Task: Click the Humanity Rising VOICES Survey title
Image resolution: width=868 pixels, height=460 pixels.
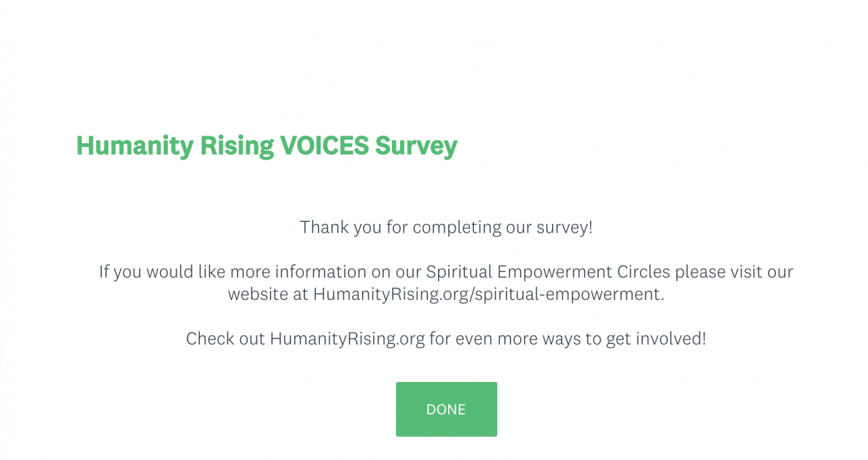Action: tap(267, 145)
